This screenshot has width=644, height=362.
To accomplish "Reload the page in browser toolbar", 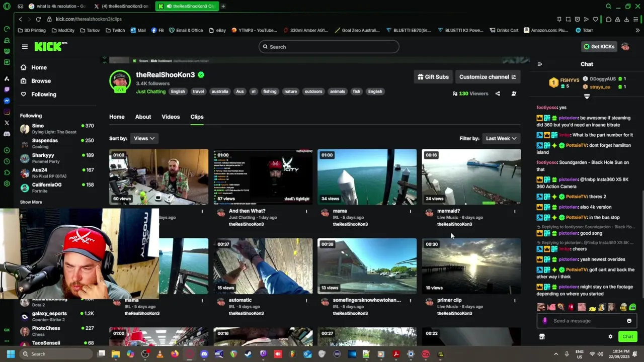I will coord(38,19).
